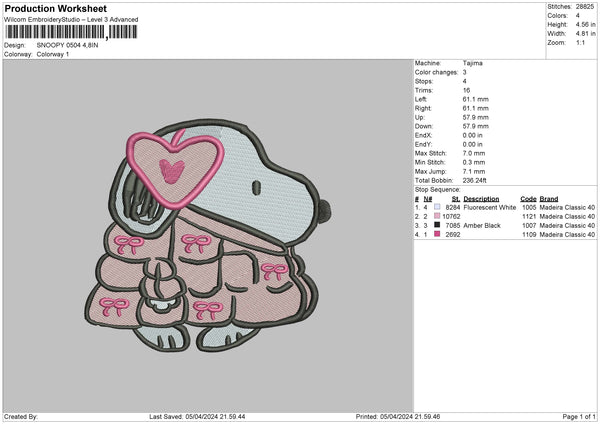Click the light pink swatch in row 2
Image resolution: width=600 pixels, height=424 pixels.
tap(437, 216)
